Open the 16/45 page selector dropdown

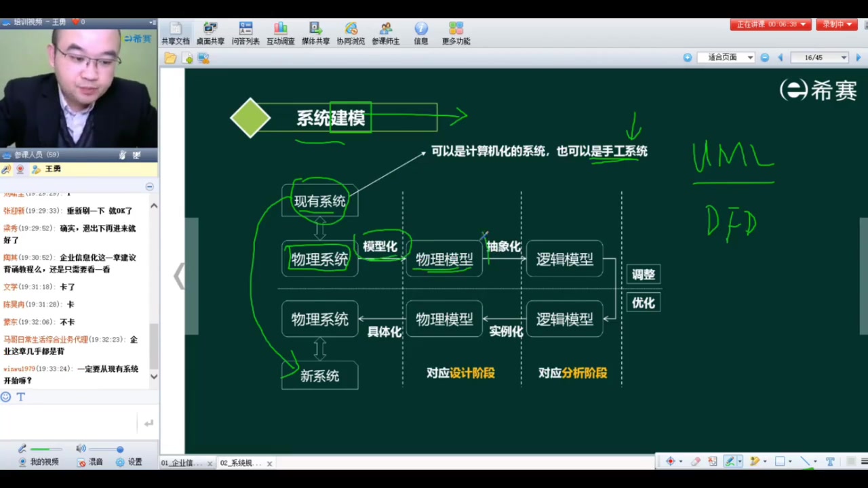pos(819,58)
